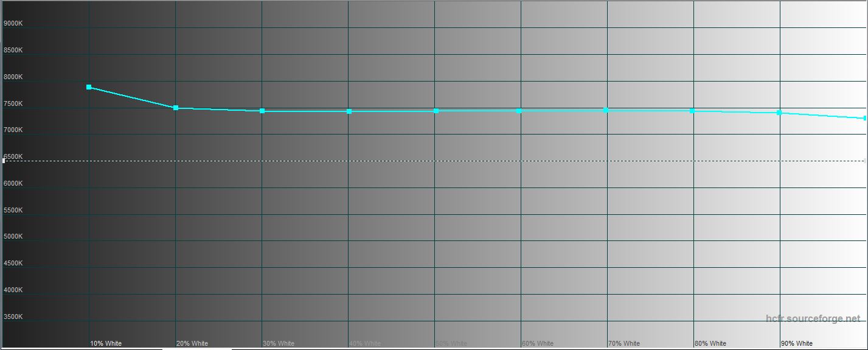
Task: Select the 7500K temperature label
Action: pos(13,103)
